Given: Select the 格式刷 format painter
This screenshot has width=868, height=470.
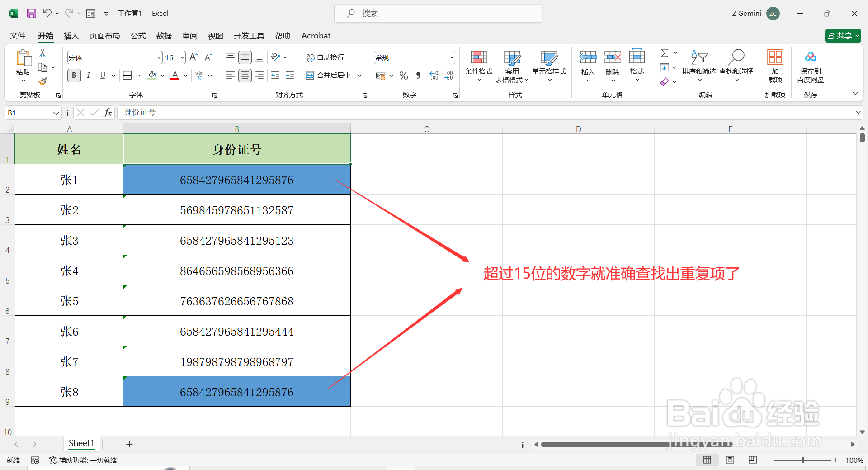Looking at the screenshot, I should click(42, 81).
